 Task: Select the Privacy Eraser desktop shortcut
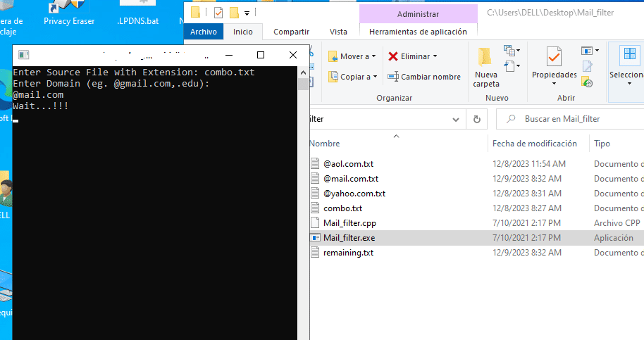click(69, 13)
